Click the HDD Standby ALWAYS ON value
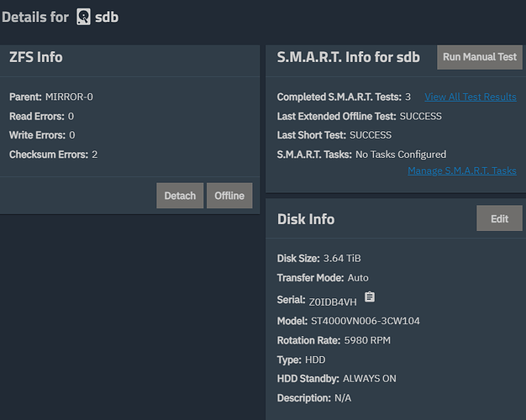 click(x=369, y=379)
